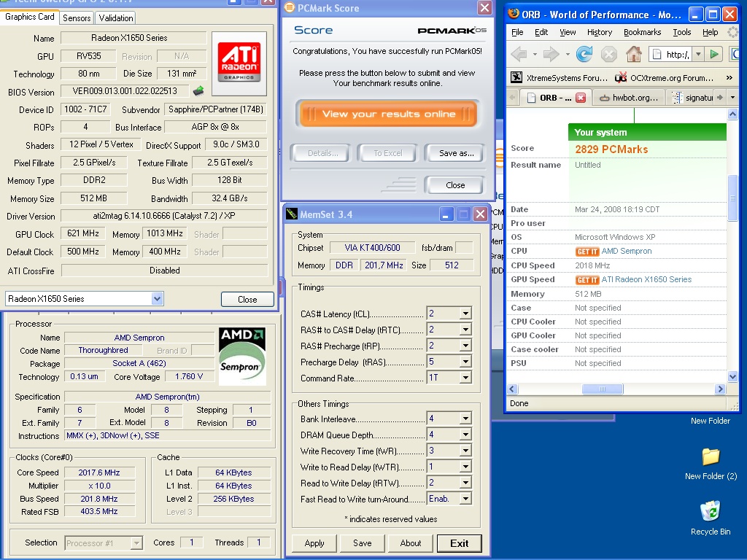Screen dimensions: 747x560
Task: Click the BIOS save chip icon in GPU-Z
Action: [x=198, y=90]
